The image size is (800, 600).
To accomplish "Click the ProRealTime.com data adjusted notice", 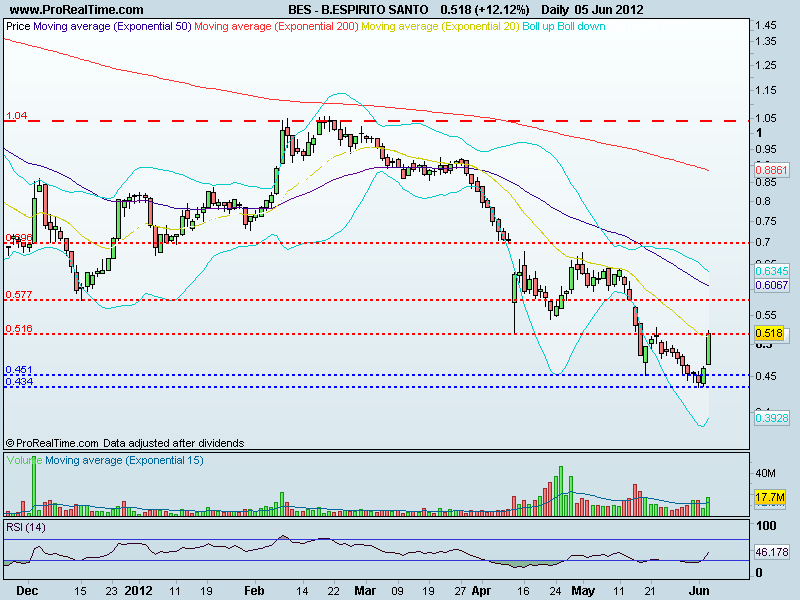I will [x=125, y=443].
